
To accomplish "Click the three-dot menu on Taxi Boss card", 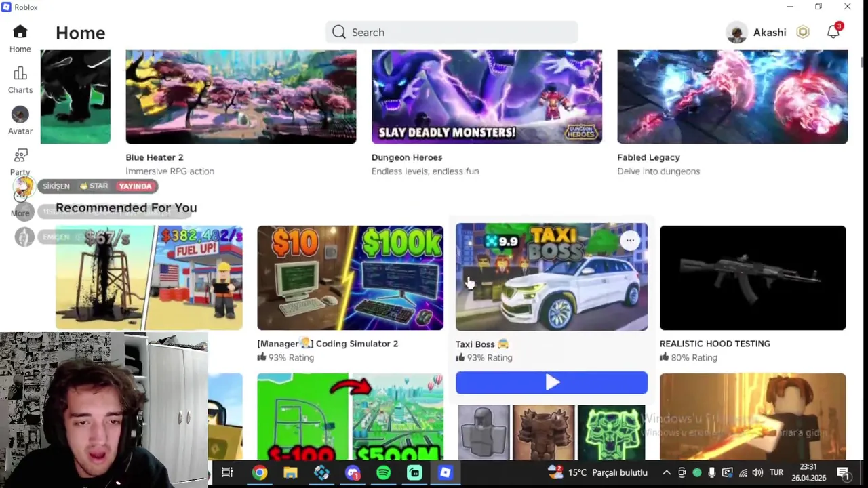I will [630, 240].
